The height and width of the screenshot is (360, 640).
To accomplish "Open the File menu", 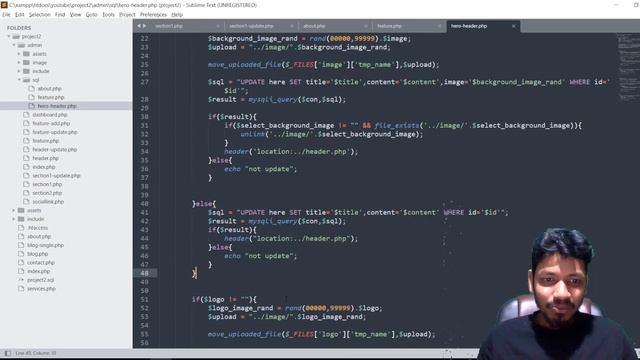I will pyautogui.click(x=6, y=14).
